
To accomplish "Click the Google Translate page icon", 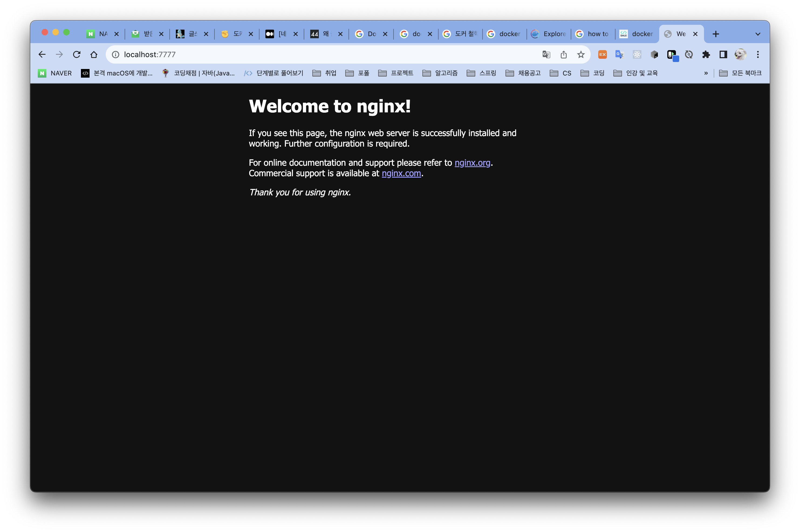I will point(546,54).
